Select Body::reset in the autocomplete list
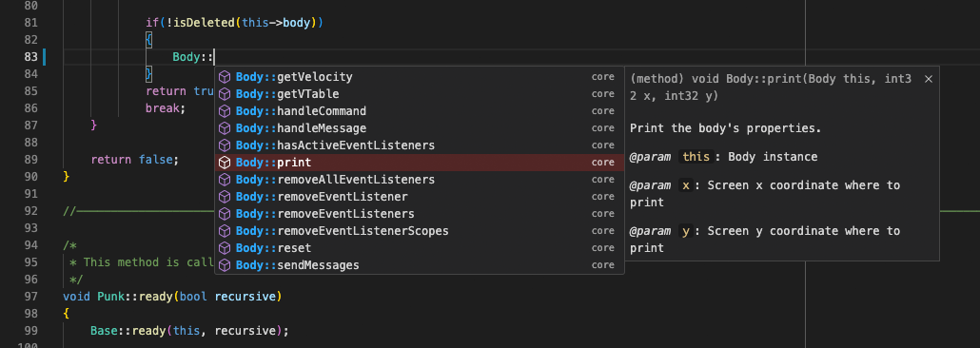980x348 pixels. pos(420,248)
